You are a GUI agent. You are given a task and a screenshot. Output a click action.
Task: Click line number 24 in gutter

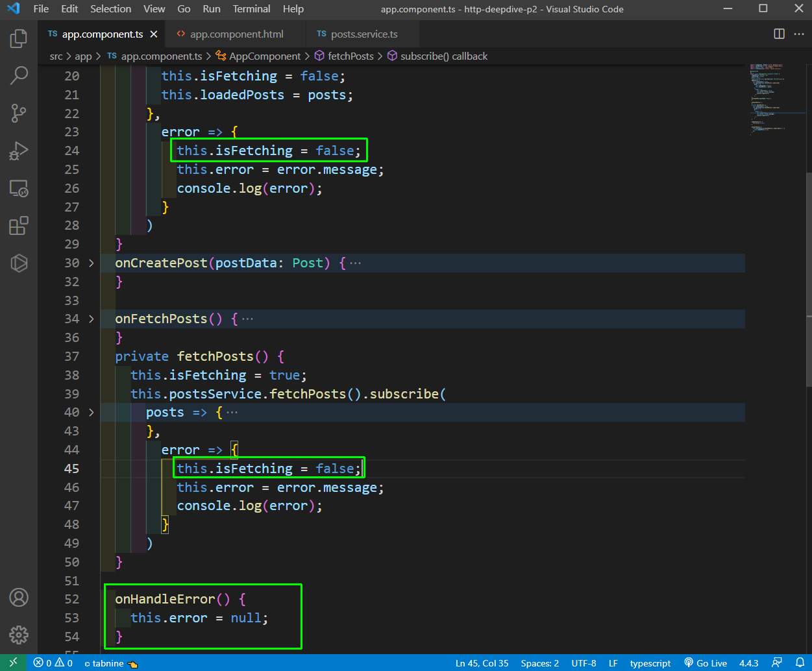coord(72,151)
